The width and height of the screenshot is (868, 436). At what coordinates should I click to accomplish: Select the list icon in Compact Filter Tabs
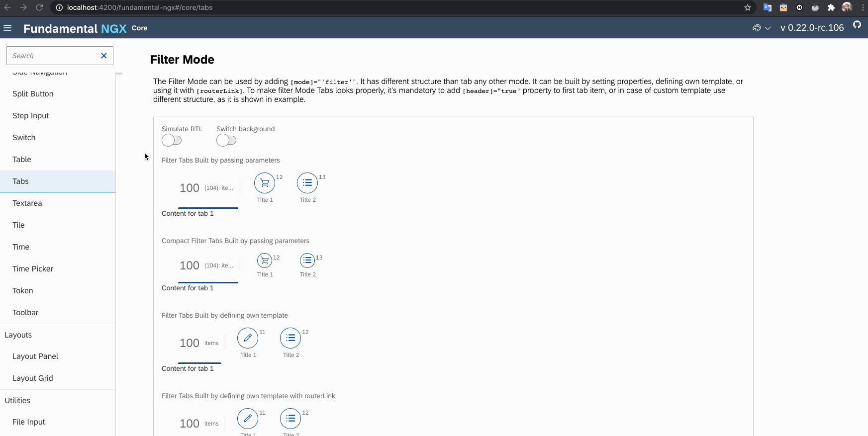click(x=307, y=261)
